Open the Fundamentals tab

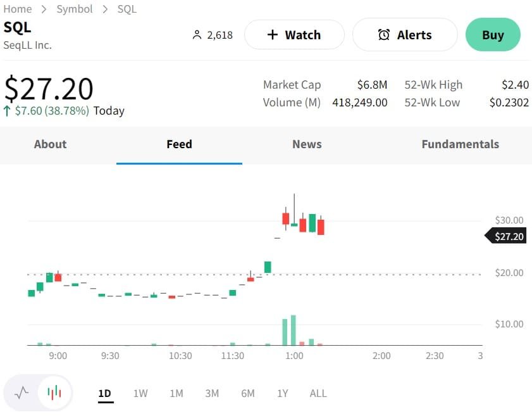(x=460, y=144)
